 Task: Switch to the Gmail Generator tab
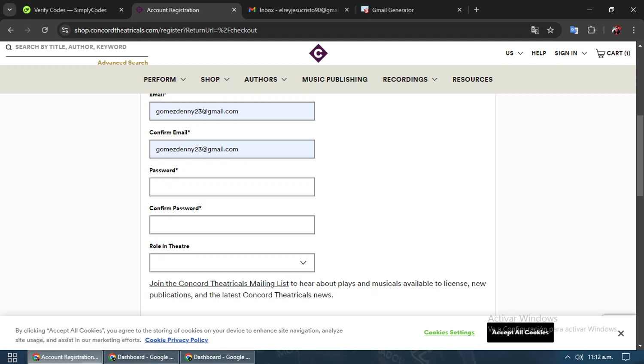(x=393, y=10)
